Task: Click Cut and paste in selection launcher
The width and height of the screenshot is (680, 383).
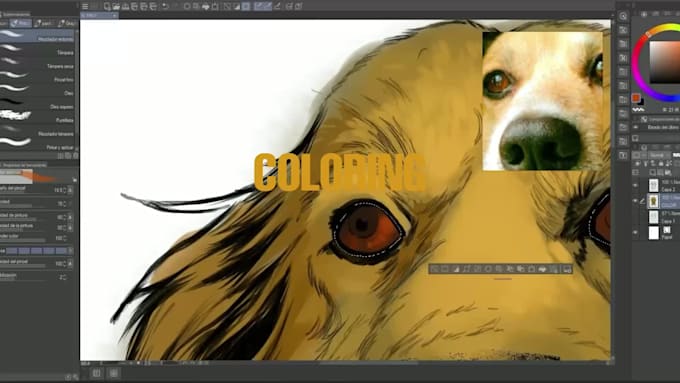Action: (x=510, y=269)
